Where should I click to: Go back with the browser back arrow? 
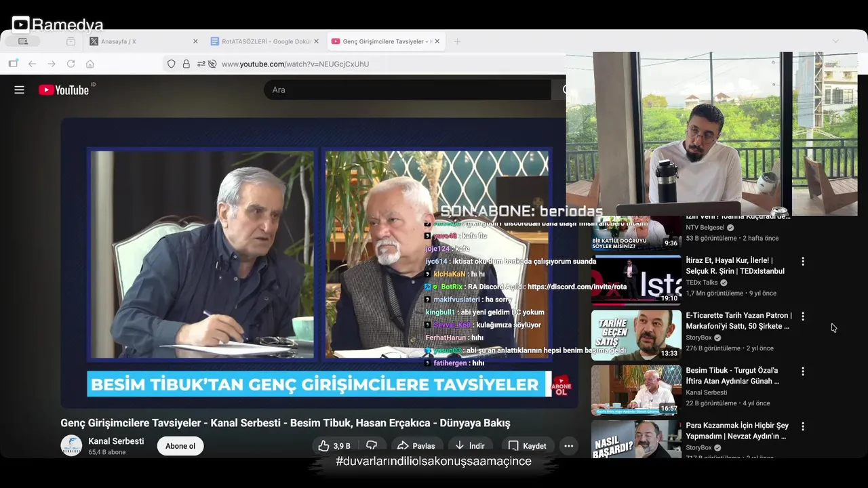pos(32,64)
